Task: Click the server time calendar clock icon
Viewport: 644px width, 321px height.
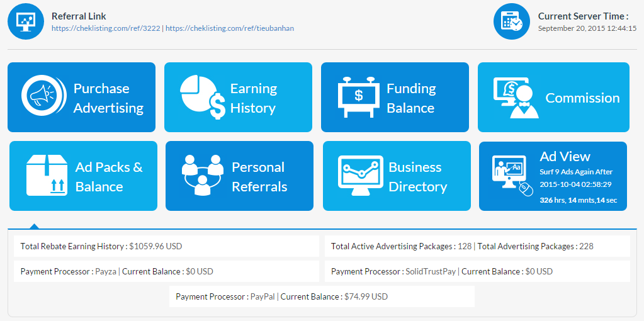Action: [511, 21]
